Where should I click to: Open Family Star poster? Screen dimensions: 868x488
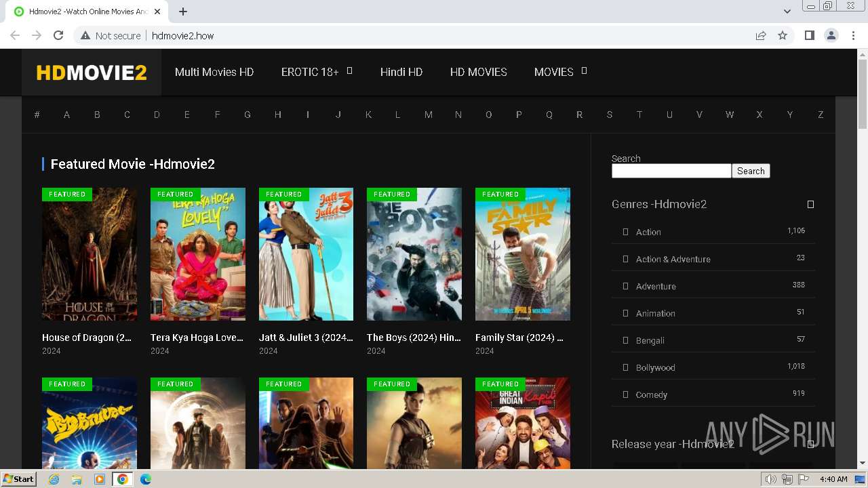pyautogui.click(x=523, y=254)
